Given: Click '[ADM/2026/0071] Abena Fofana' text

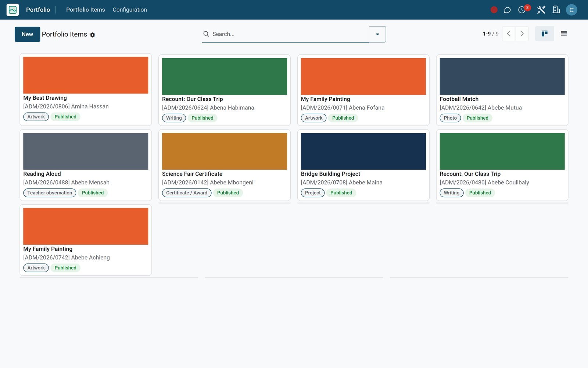Looking at the screenshot, I should pyautogui.click(x=343, y=108).
